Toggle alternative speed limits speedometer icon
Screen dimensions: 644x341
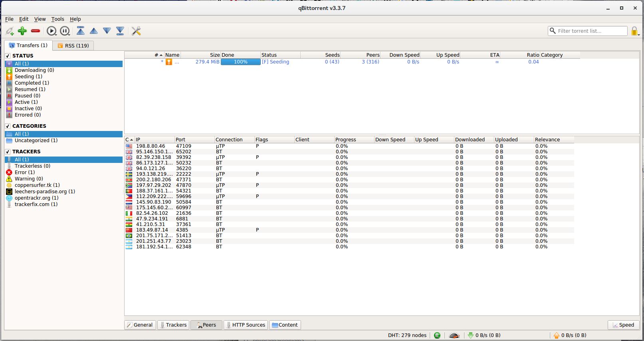pyautogui.click(x=454, y=335)
